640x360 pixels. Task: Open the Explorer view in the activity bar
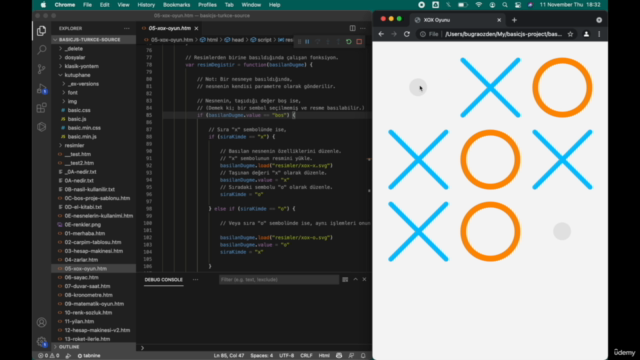(x=41, y=31)
